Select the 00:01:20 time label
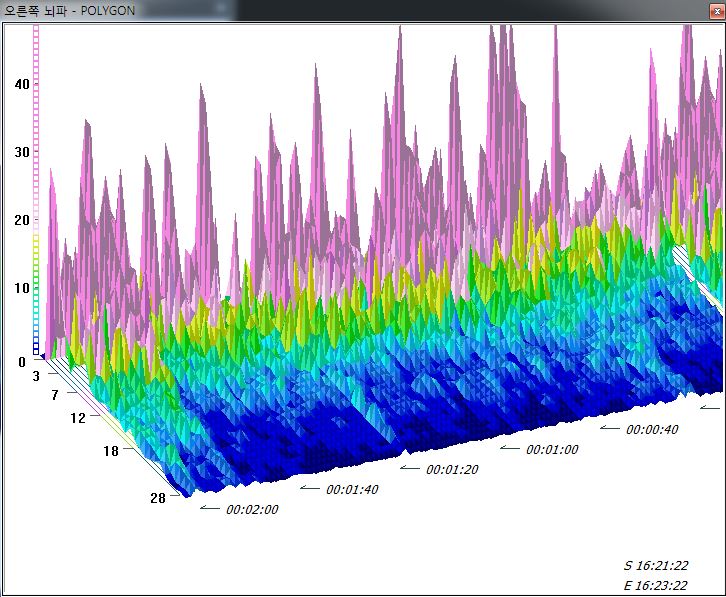 (x=452, y=469)
